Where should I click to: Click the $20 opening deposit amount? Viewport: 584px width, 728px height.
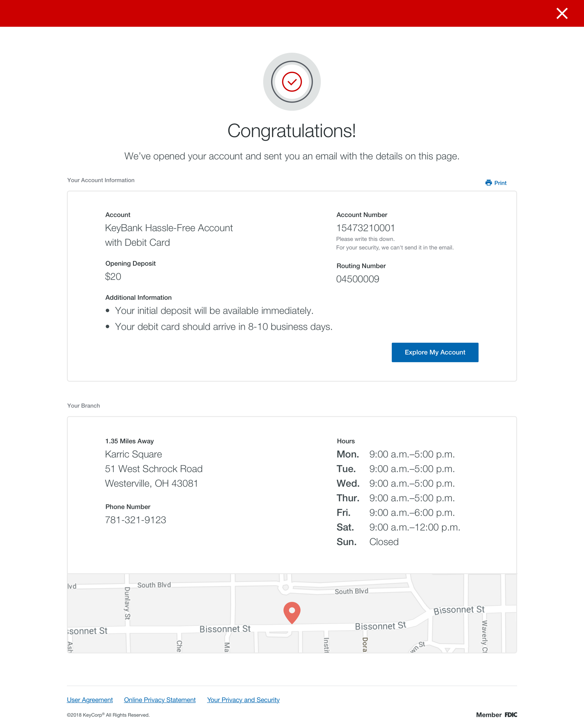113,277
